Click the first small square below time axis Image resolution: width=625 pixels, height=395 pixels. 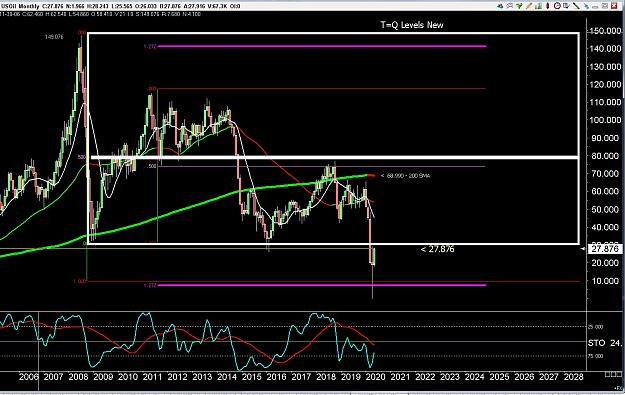(x=608, y=374)
